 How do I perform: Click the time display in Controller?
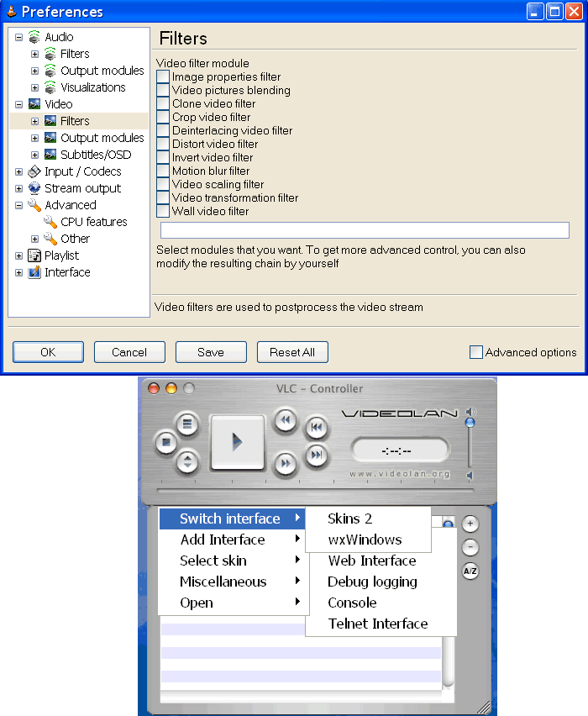pyautogui.click(x=401, y=450)
